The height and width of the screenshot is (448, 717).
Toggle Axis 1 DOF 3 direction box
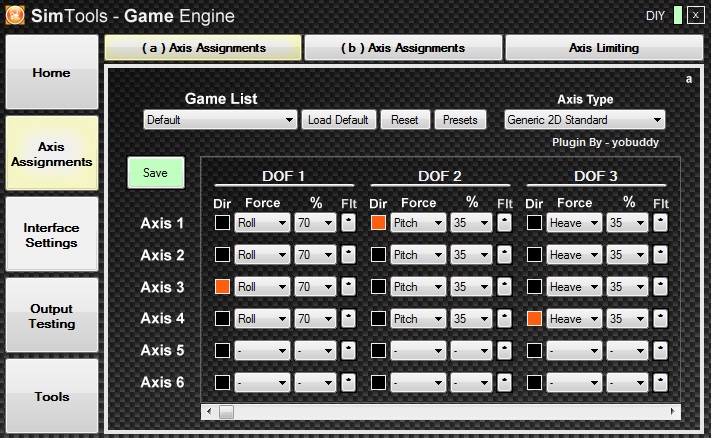pyautogui.click(x=534, y=223)
